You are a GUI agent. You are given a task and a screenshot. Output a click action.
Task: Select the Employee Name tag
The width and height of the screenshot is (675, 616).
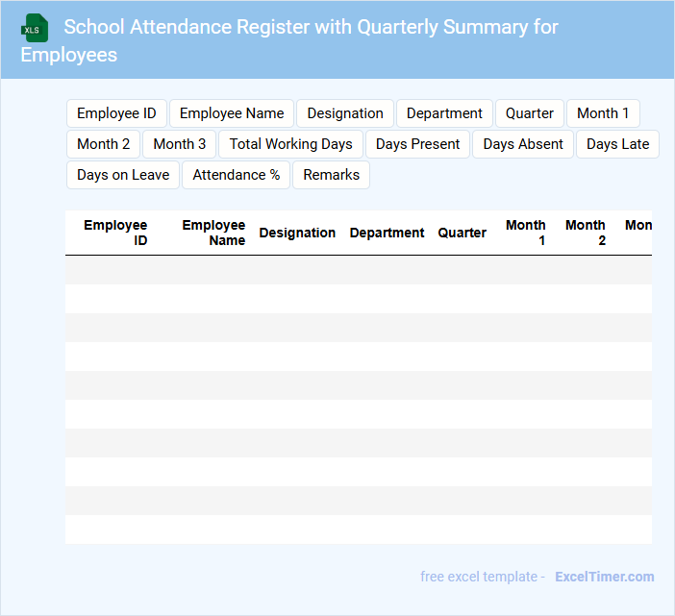pyautogui.click(x=232, y=113)
